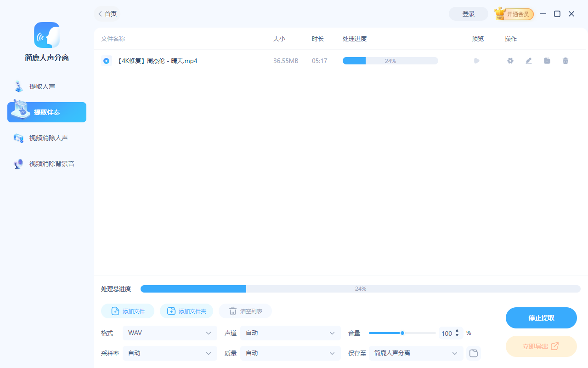This screenshot has width=588, height=368.
Task: Click the rename pencil icon for the file
Action: [528, 60]
